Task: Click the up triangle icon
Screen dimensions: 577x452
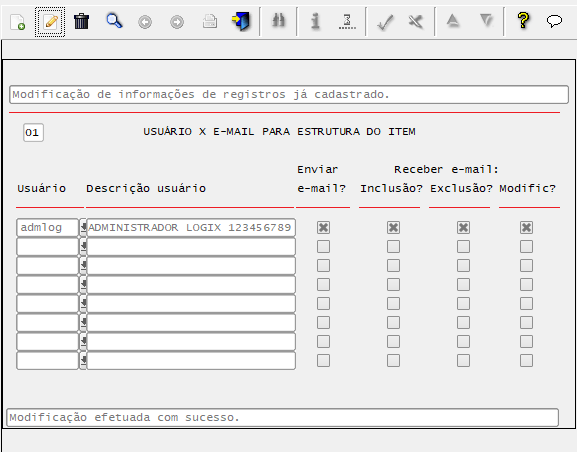Action: click(453, 20)
